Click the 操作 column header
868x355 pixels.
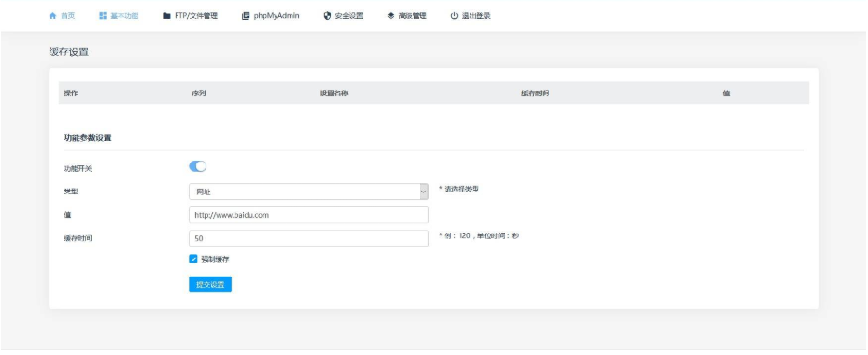(x=71, y=93)
